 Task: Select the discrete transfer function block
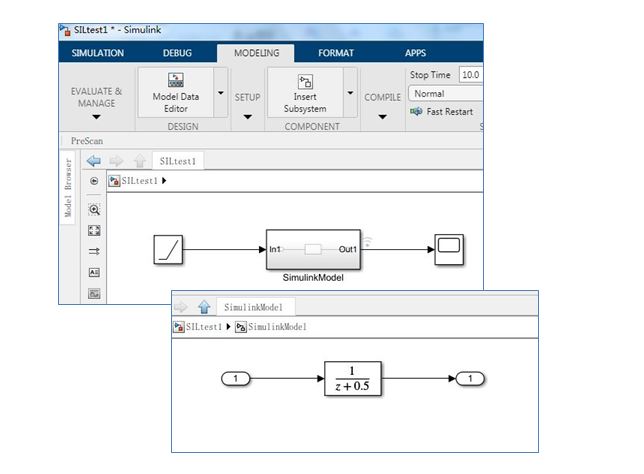(x=353, y=378)
